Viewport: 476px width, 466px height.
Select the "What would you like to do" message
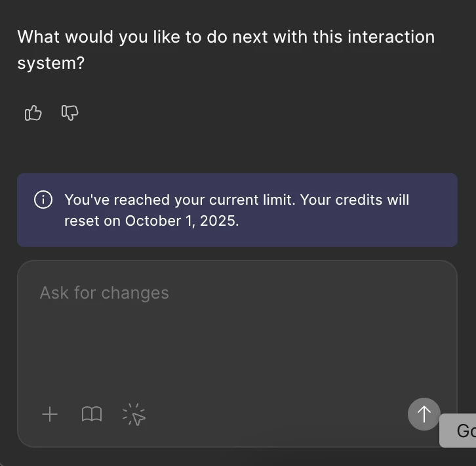tap(226, 50)
